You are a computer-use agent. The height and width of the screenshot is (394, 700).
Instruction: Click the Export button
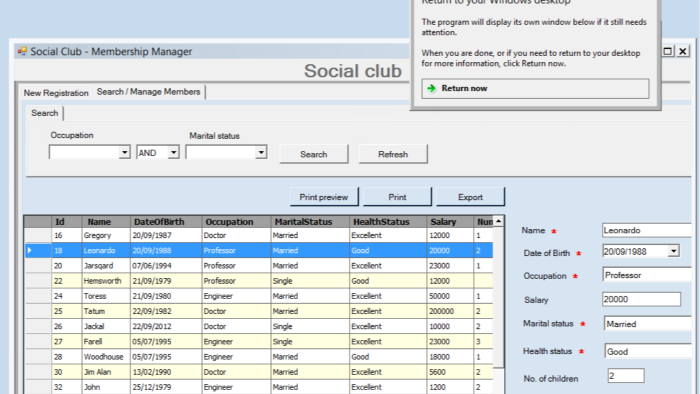click(x=470, y=197)
